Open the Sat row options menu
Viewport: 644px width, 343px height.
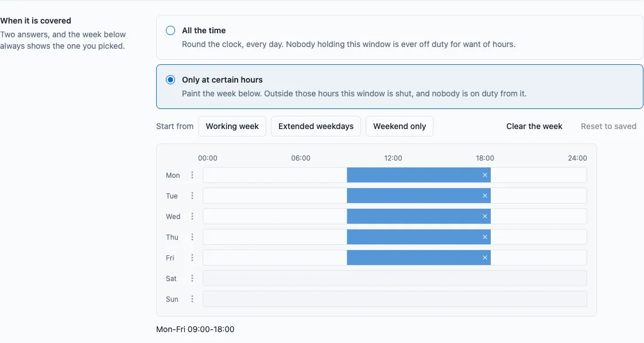(x=192, y=278)
